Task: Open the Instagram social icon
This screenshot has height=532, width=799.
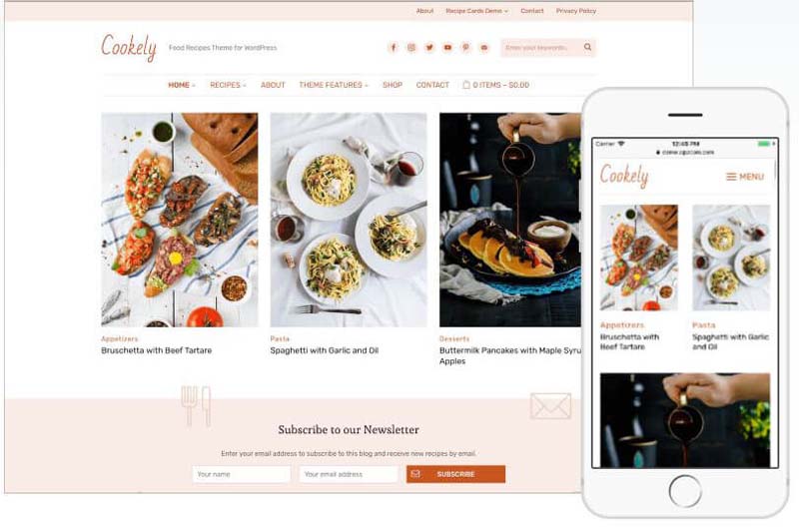Action: pyautogui.click(x=411, y=47)
